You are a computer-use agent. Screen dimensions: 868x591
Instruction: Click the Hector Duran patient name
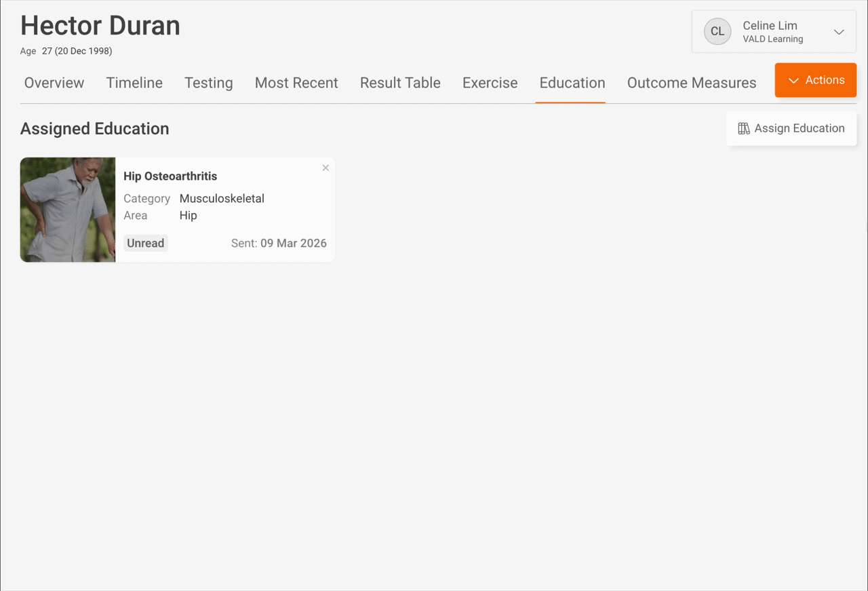click(100, 26)
